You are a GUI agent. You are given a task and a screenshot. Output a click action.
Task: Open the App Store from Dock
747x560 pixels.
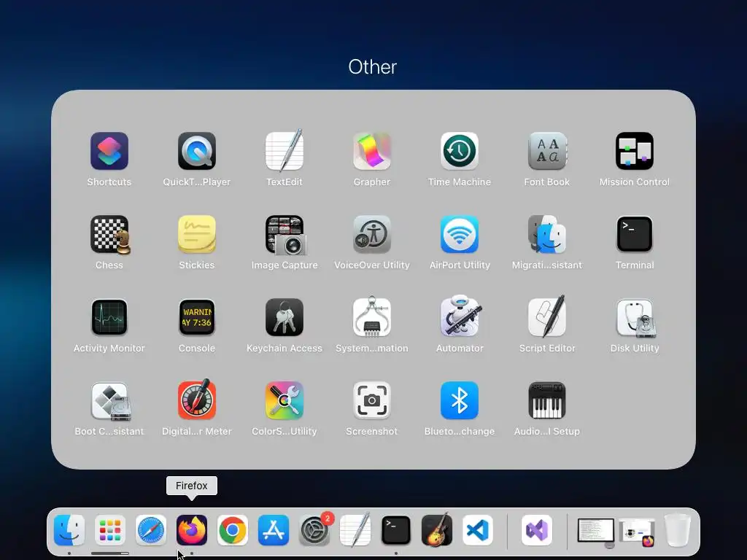[274, 530]
